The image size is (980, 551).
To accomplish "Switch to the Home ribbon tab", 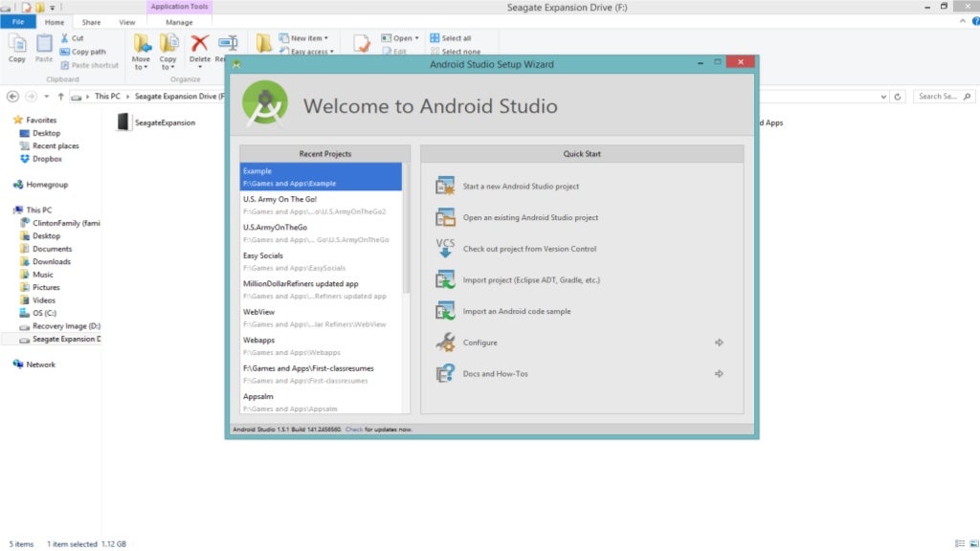I will click(55, 22).
